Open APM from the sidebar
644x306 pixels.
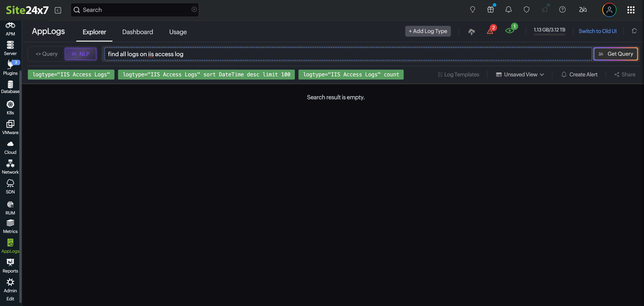click(x=10, y=29)
